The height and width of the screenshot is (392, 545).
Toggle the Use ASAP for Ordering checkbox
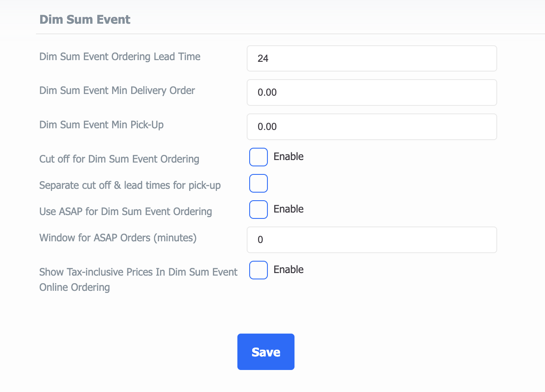click(x=259, y=210)
